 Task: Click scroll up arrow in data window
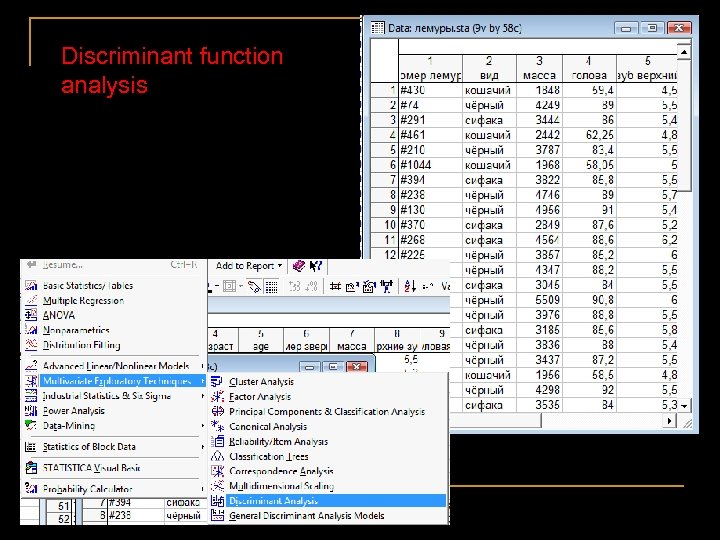[684, 51]
